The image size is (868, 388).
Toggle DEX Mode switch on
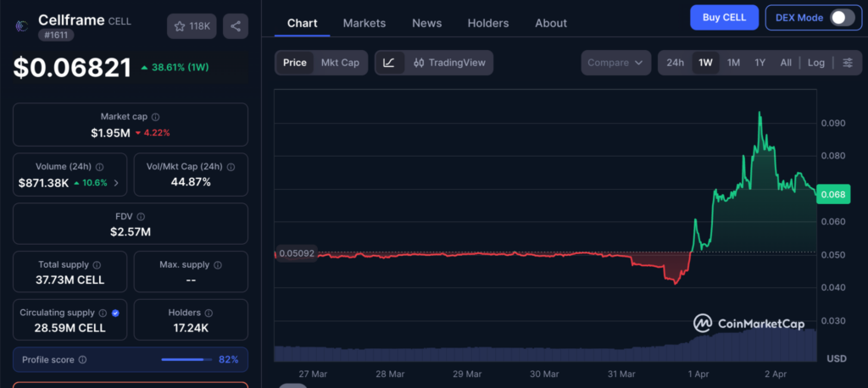(x=840, y=18)
